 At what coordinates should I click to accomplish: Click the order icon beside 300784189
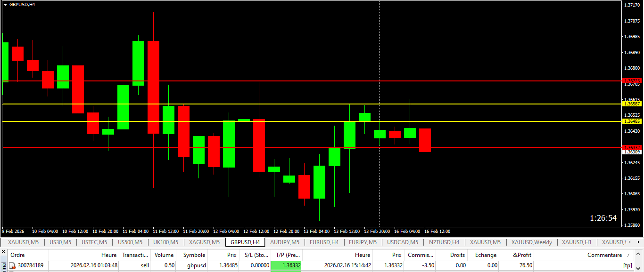(x=13, y=265)
